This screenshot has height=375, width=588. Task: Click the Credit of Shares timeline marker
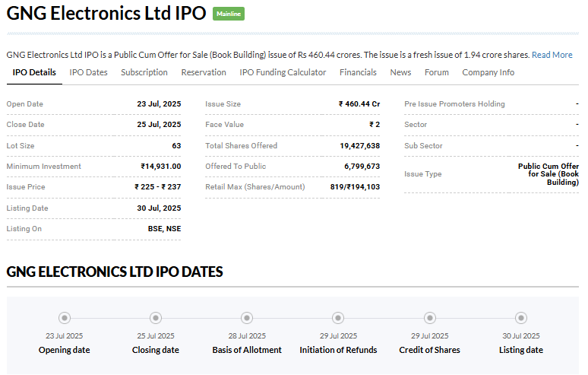[430, 318]
